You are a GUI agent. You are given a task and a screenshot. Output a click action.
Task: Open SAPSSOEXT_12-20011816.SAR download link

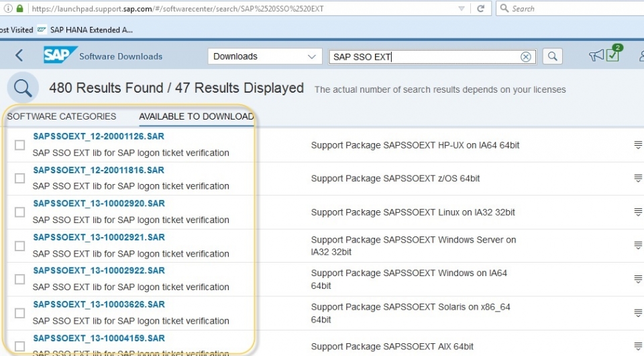99,170
